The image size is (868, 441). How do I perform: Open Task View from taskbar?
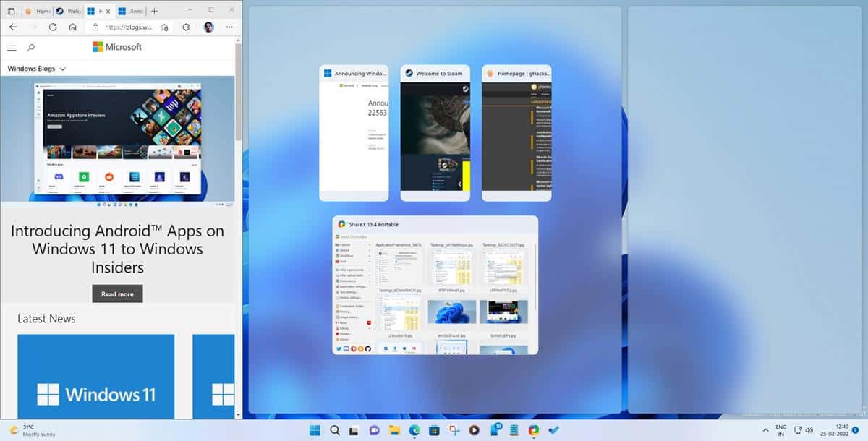[x=355, y=430]
